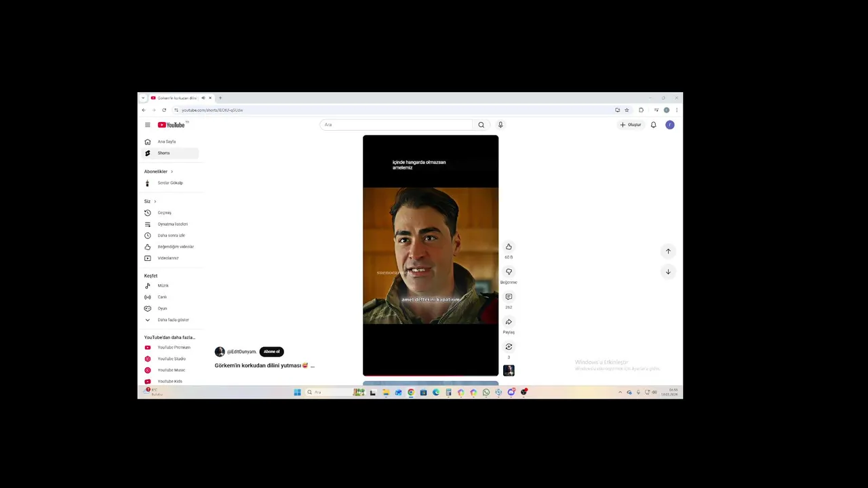Open Daha sonra izle list
Viewport: 868px width, 488px height.
[x=170, y=235]
